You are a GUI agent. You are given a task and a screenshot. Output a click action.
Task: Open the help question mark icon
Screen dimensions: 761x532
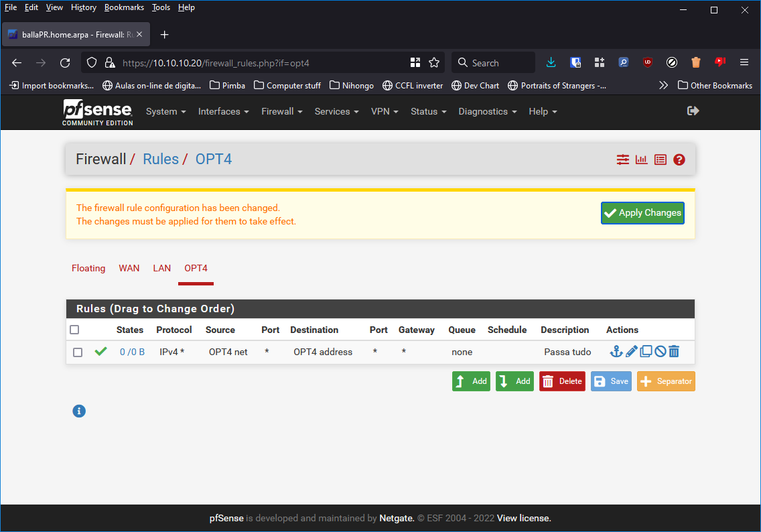click(x=679, y=159)
